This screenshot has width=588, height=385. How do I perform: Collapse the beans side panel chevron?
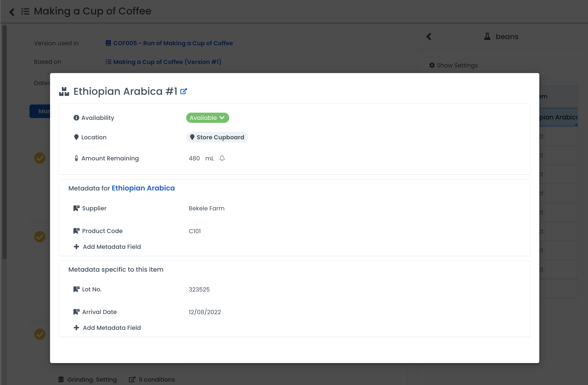[429, 36]
